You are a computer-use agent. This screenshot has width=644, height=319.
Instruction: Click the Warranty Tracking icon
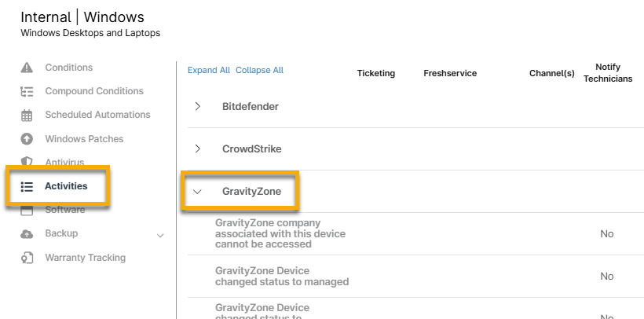click(x=27, y=258)
